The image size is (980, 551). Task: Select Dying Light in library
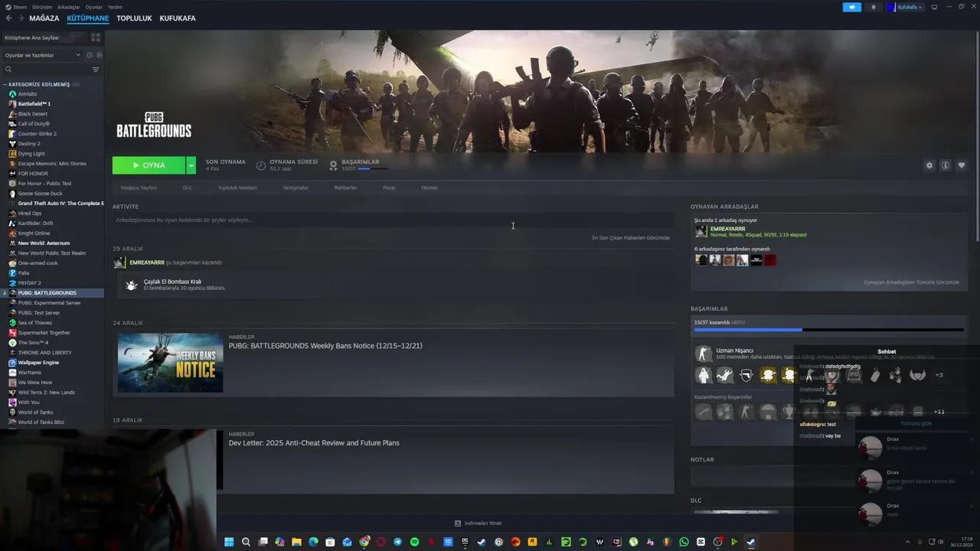coord(31,154)
